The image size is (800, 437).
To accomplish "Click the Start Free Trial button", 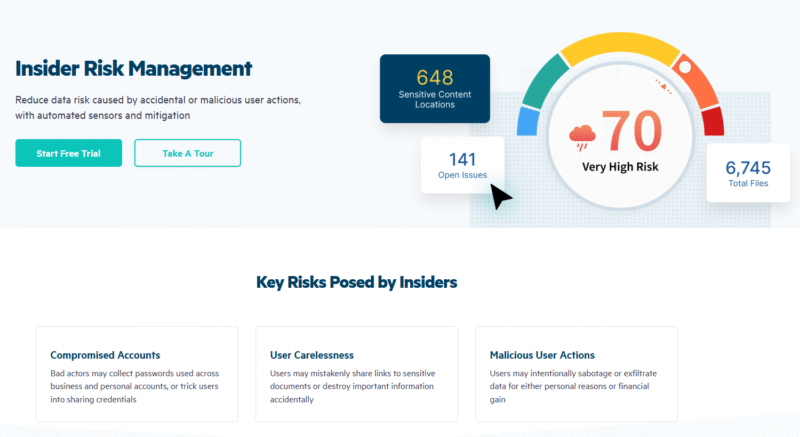I will tap(68, 153).
